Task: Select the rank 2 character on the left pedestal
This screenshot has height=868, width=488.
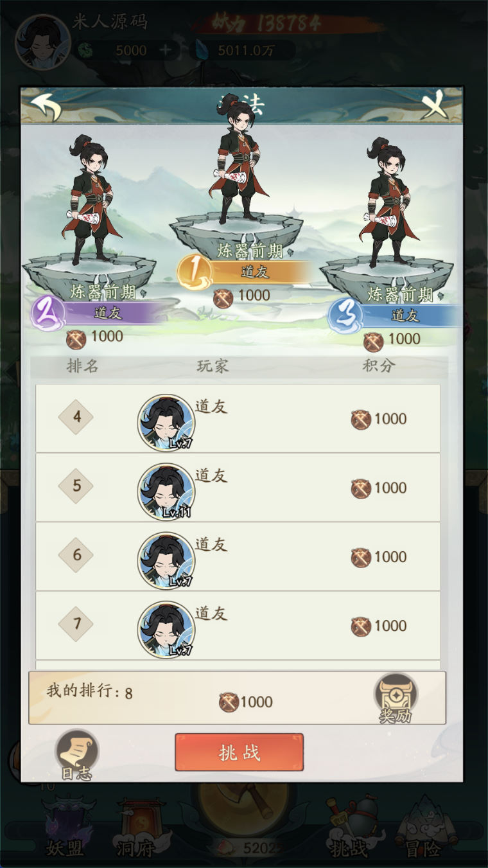Action: 89,200
